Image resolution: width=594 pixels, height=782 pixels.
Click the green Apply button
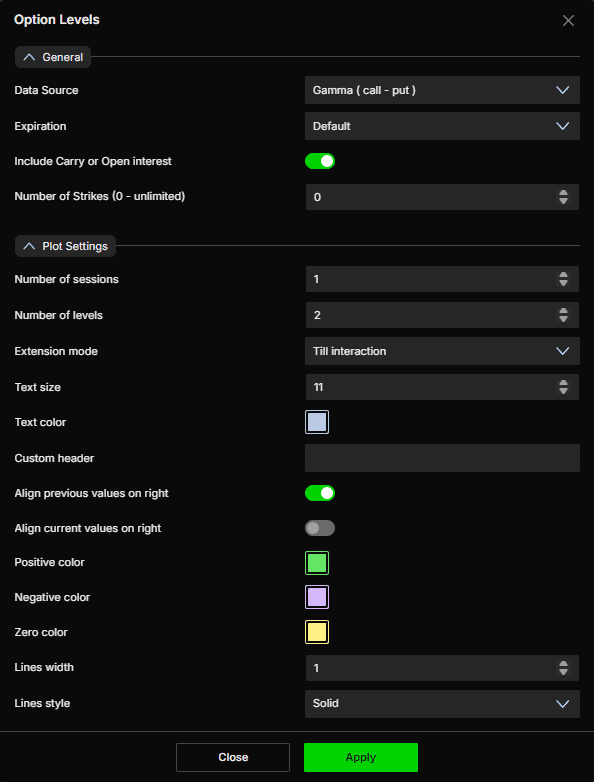click(x=361, y=757)
